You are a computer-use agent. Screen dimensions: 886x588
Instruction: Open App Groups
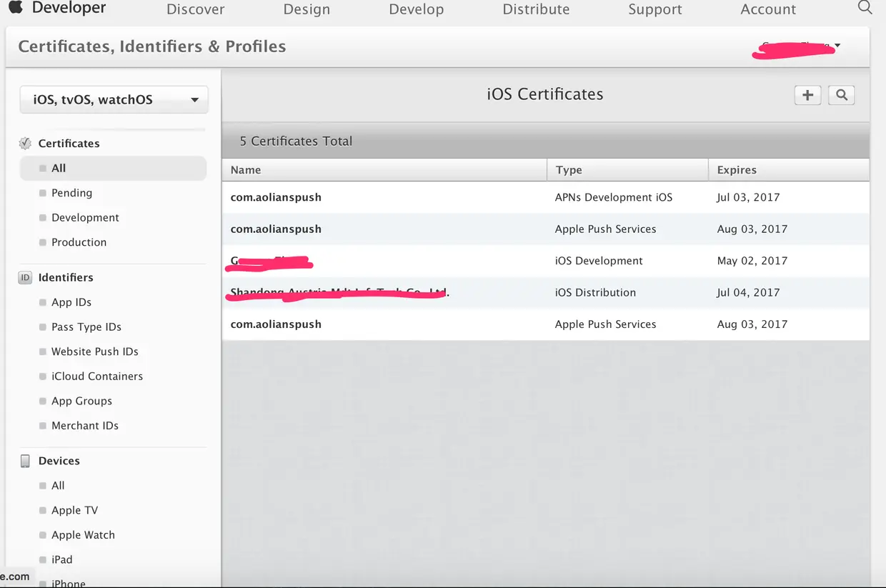click(x=81, y=401)
